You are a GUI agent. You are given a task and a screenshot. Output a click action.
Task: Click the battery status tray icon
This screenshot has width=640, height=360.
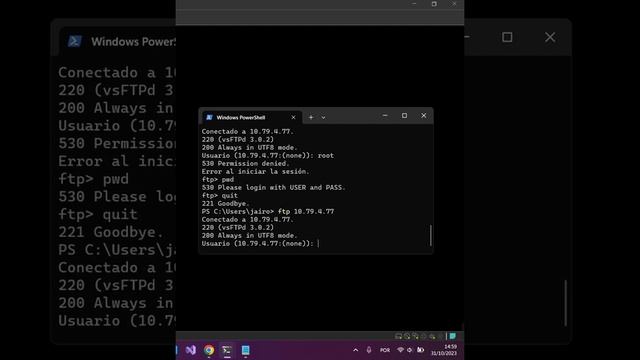(420, 350)
